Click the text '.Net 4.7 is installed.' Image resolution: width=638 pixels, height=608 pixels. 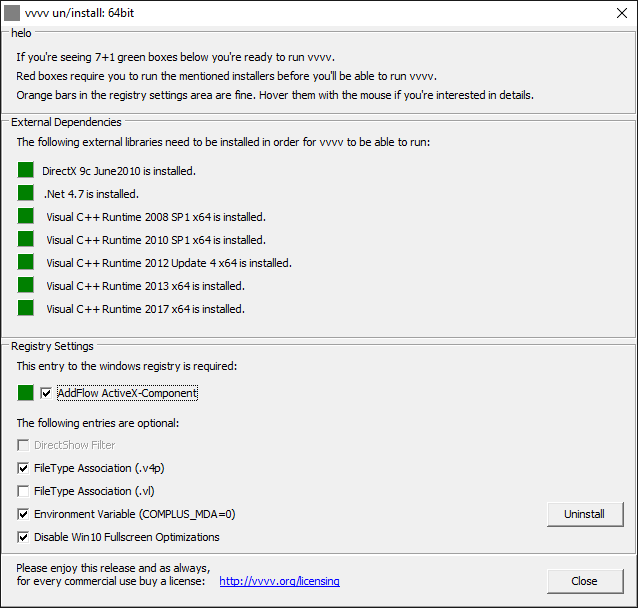pos(91,194)
